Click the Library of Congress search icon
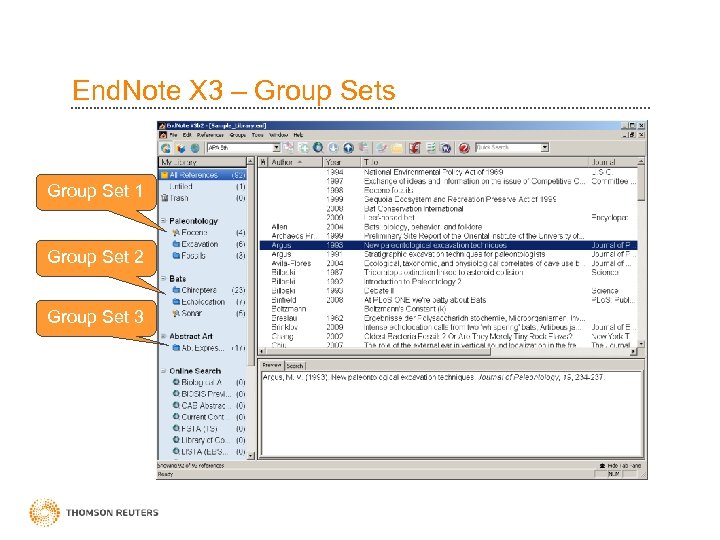Screen dimensions: 720x540 coord(176,439)
